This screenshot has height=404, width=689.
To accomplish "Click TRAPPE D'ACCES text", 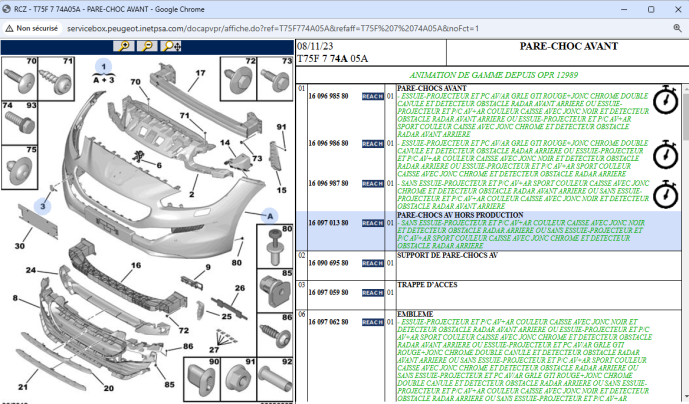I will pyautogui.click(x=427, y=285).
